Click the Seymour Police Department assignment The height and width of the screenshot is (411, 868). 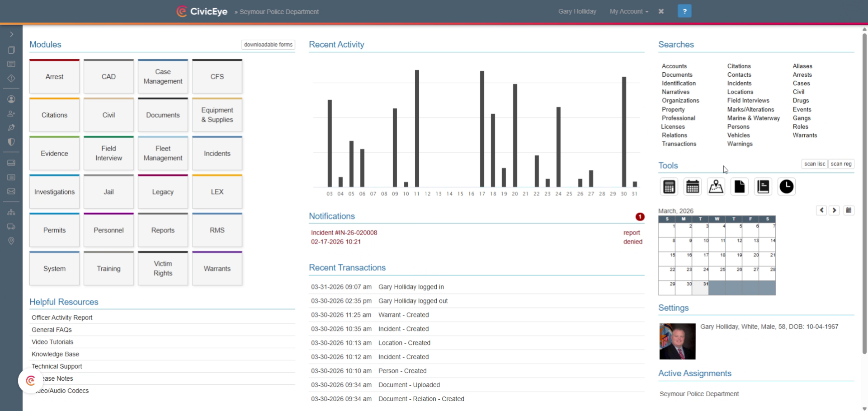tap(699, 394)
